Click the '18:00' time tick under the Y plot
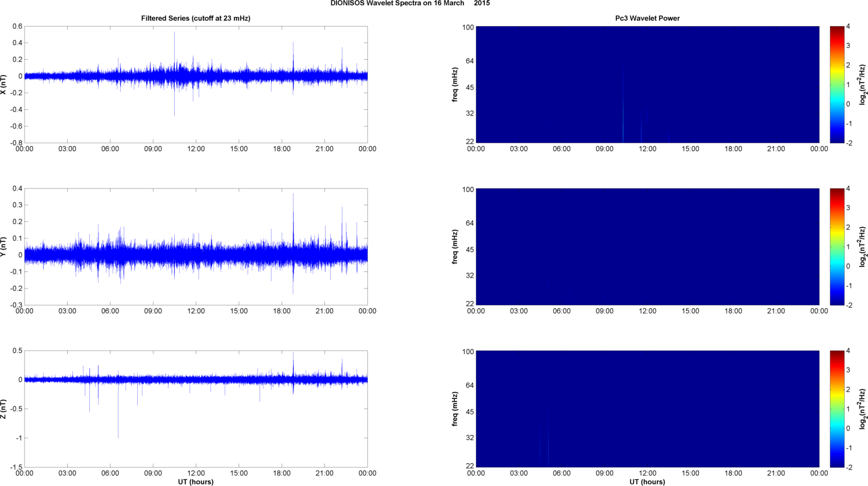The width and height of the screenshot is (868, 486). click(x=282, y=311)
